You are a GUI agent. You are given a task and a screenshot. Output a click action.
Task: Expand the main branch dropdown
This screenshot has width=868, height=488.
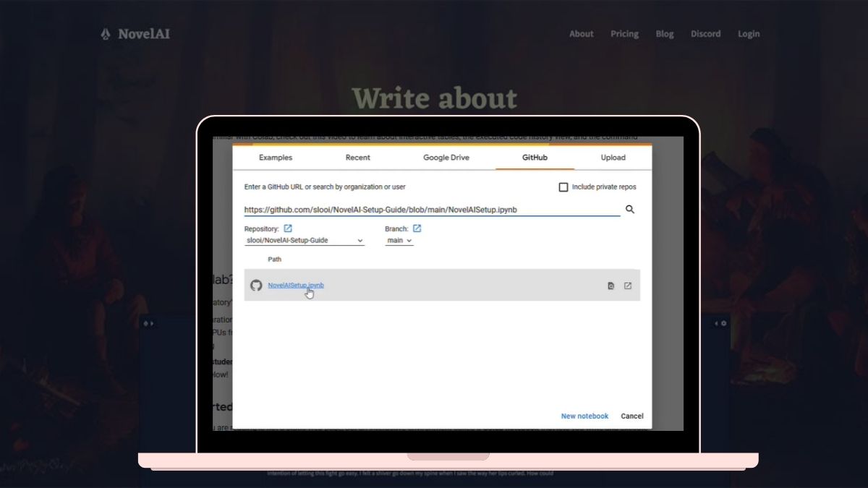(399, 241)
